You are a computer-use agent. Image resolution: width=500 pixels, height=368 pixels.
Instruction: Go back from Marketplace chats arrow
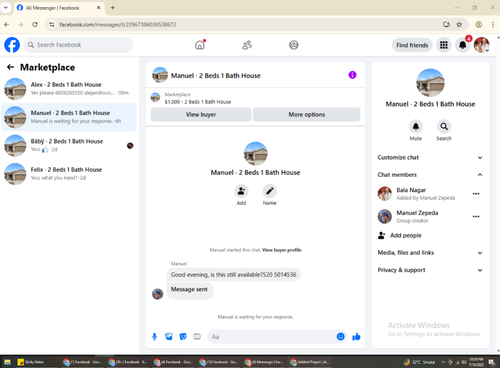(10, 67)
